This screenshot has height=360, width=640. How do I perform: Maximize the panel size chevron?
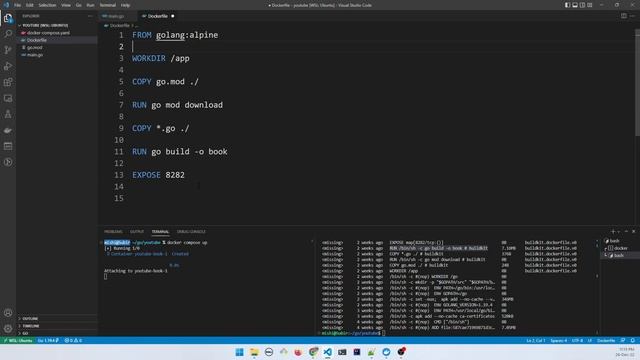click(626, 231)
